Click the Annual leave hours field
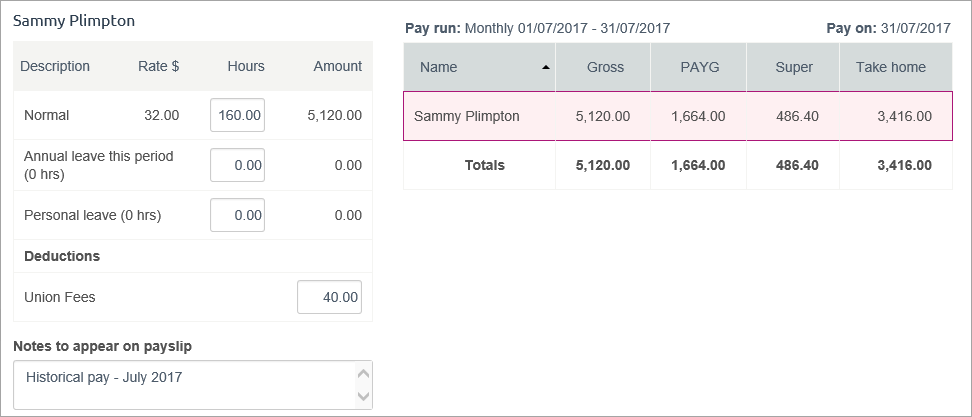The height and width of the screenshot is (417, 972). [x=238, y=165]
